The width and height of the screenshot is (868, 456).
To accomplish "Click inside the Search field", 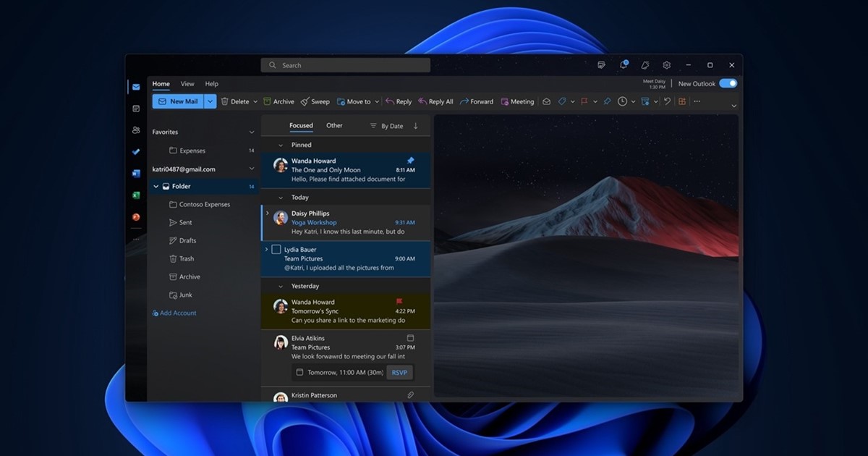I will 345,65.
